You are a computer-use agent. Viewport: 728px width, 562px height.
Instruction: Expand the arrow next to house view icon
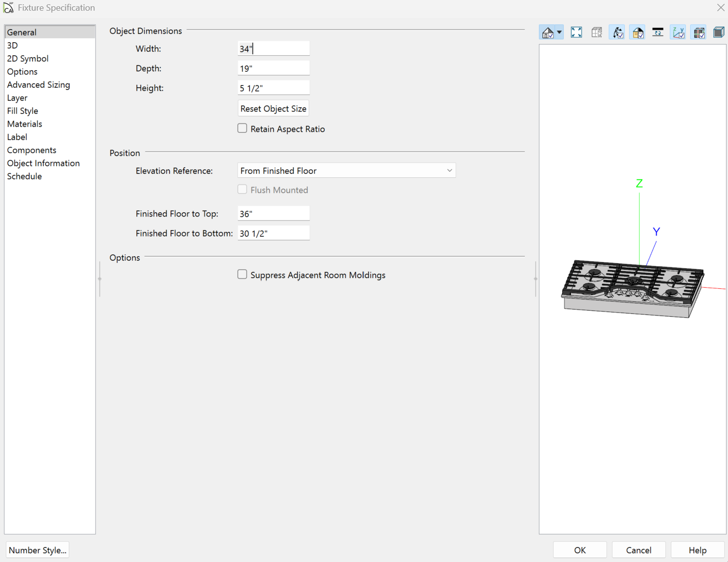(559, 32)
